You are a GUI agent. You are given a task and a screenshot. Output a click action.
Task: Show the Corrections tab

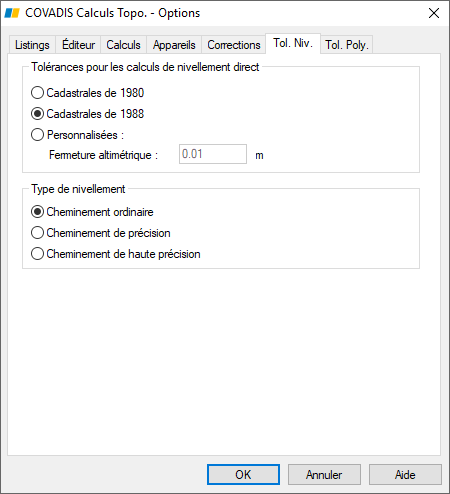click(234, 45)
